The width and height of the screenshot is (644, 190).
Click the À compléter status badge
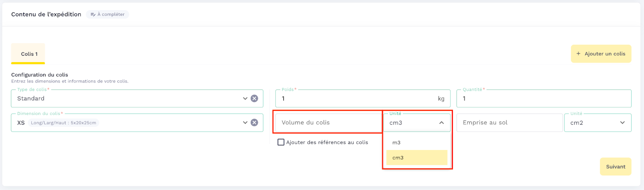(107, 15)
